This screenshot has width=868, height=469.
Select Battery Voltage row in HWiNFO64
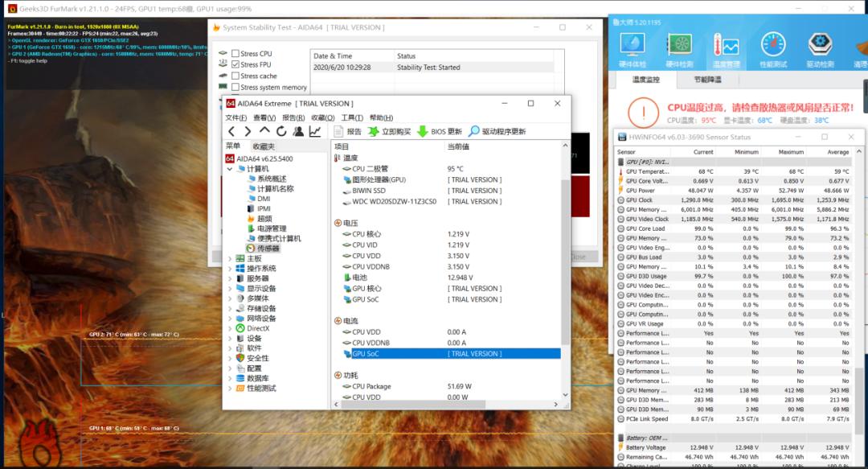[x=734, y=447]
